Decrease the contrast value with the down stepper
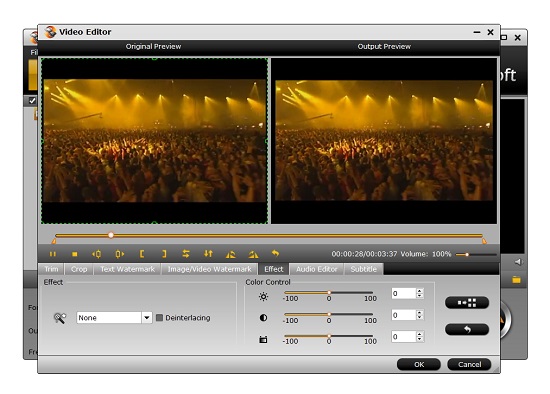 click(x=420, y=318)
